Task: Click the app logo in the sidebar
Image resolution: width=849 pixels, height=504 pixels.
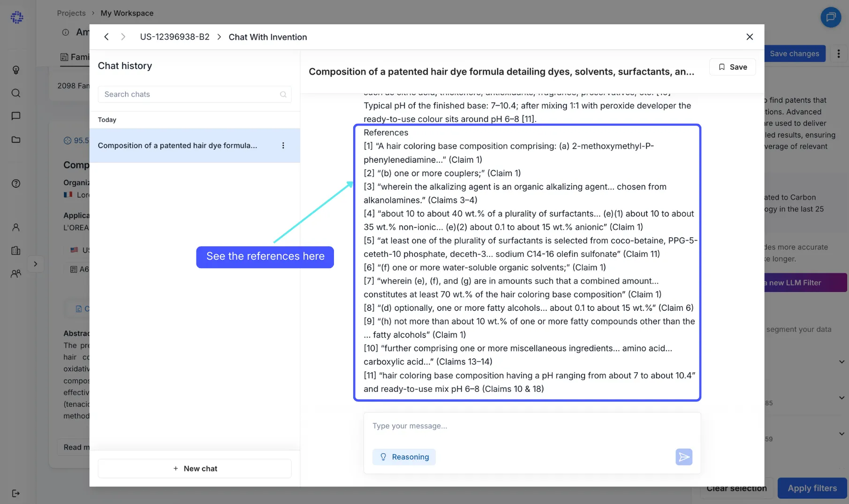Action: coord(17,17)
